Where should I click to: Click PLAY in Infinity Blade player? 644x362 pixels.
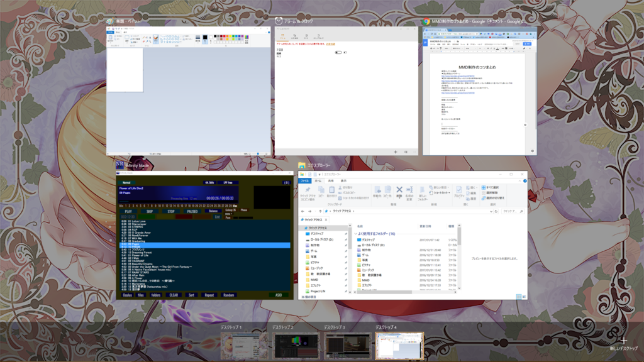[128, 211]
